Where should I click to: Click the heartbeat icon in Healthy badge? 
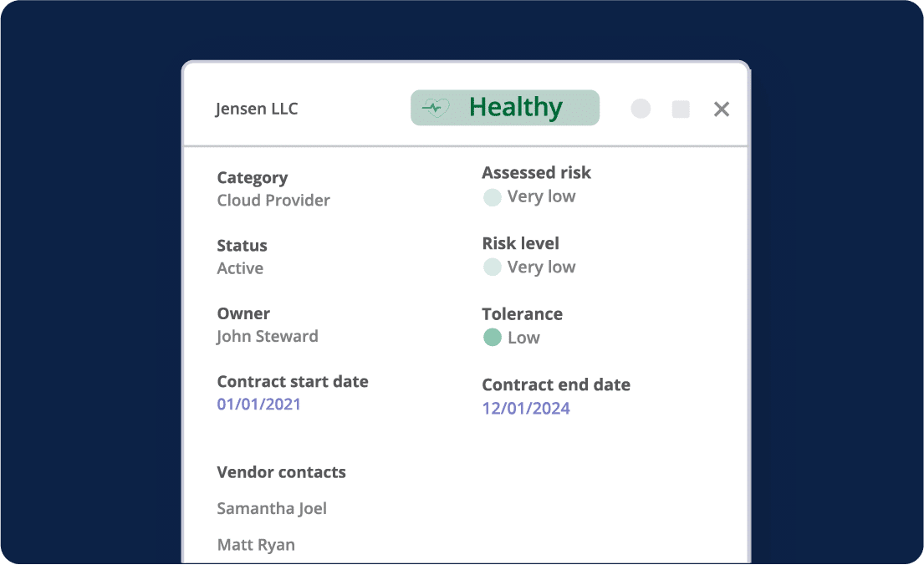point(436,108)
